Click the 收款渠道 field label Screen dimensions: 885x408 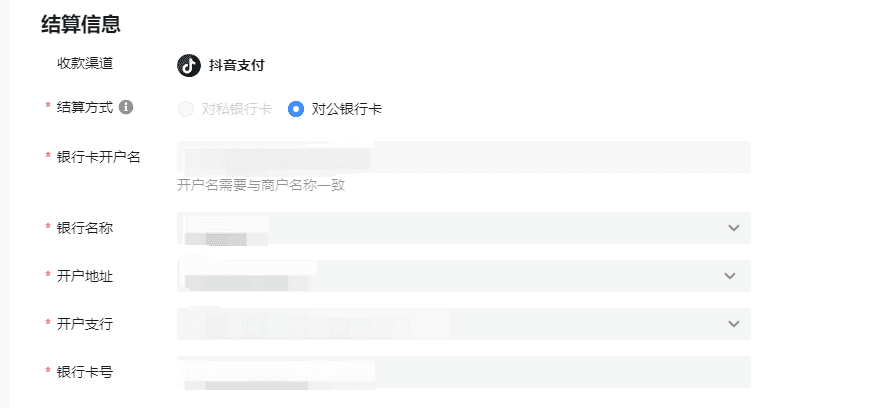(85, 63)
